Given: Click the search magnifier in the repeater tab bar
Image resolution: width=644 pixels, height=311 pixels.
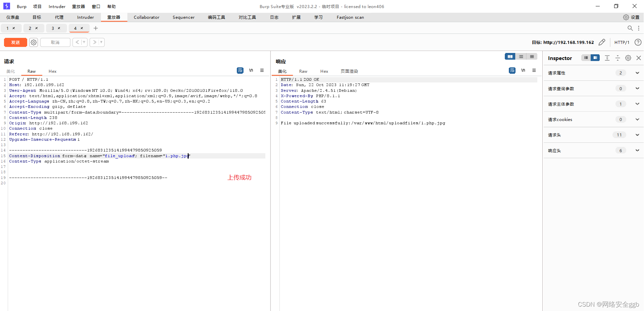Looking at the screenshot, I should click(630, 28).
